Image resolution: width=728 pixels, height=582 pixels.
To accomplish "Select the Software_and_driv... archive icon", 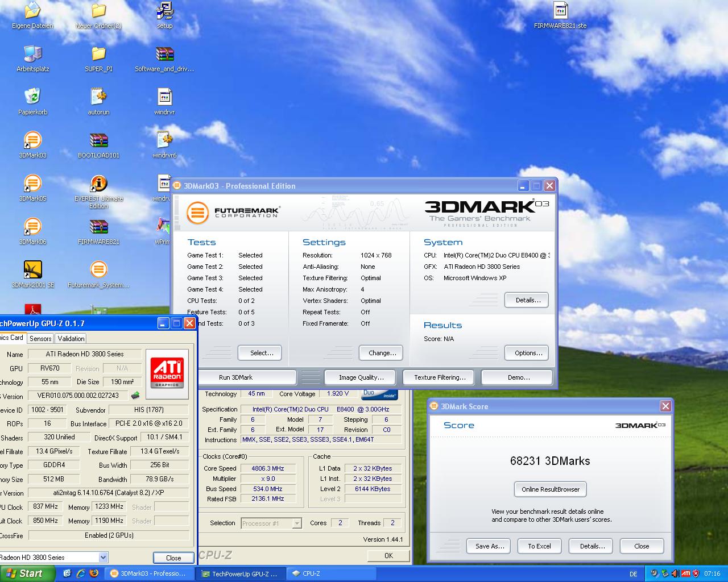I will (164, 54).
